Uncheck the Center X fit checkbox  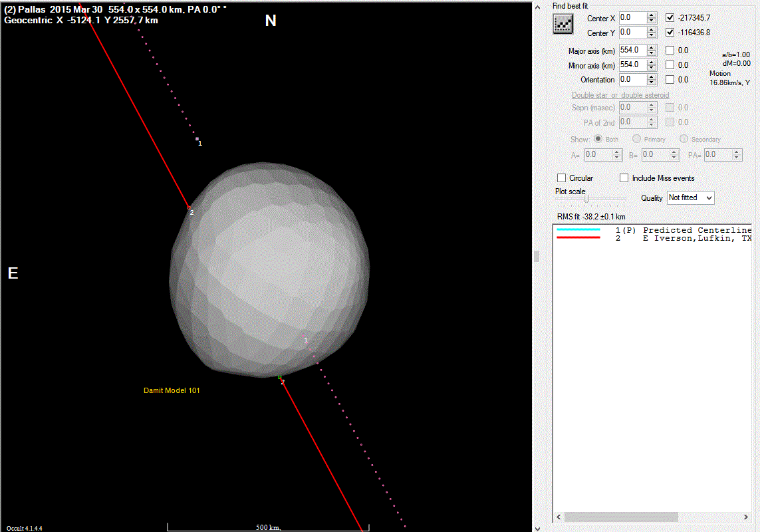tap(670, 18)
